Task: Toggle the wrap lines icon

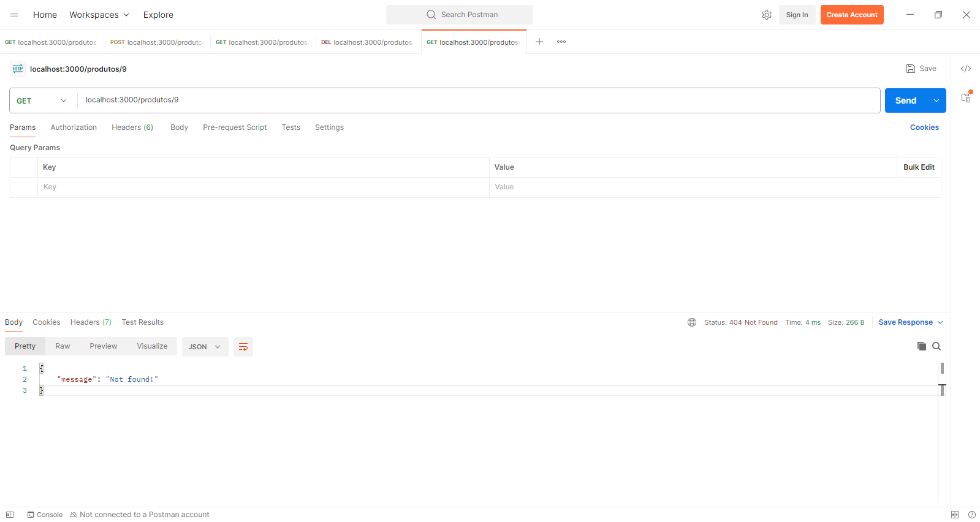Action: [243, 347]
